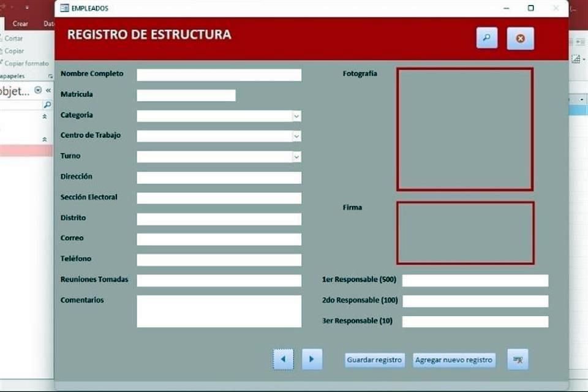
Task: Open the Centro de Trabajo dropdown
Action: coord(296,136)
